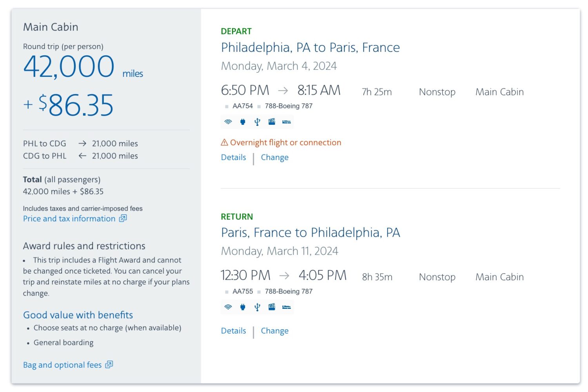The image size is (588, 392).
Task: Click the lie-flat seat icon for AA754
Action: pos(286,122)
